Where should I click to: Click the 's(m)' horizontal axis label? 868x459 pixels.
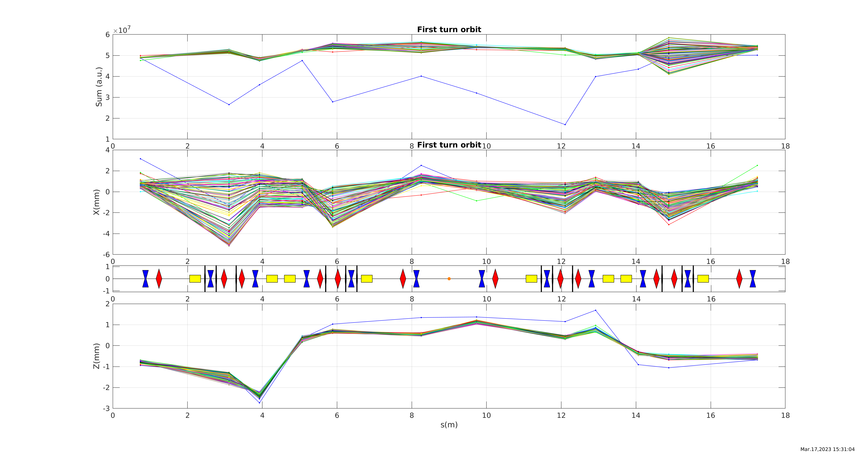tap(449, 425)
